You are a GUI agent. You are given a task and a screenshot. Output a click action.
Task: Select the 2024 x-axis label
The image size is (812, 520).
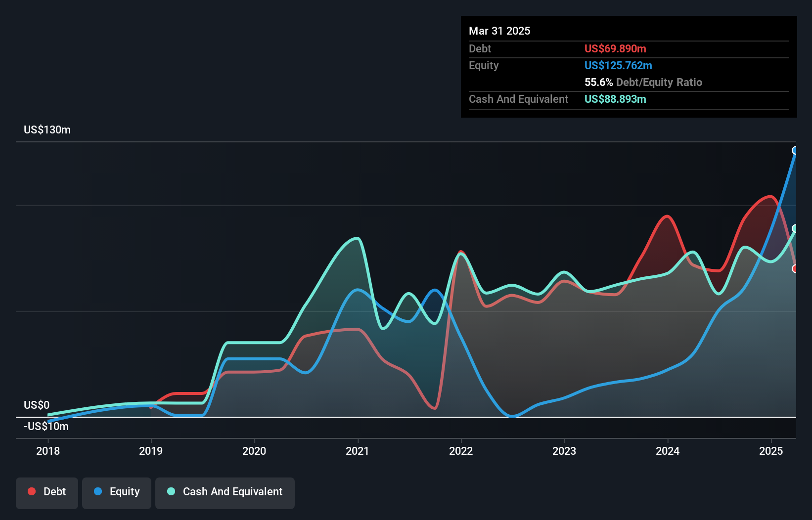[668, 451]
